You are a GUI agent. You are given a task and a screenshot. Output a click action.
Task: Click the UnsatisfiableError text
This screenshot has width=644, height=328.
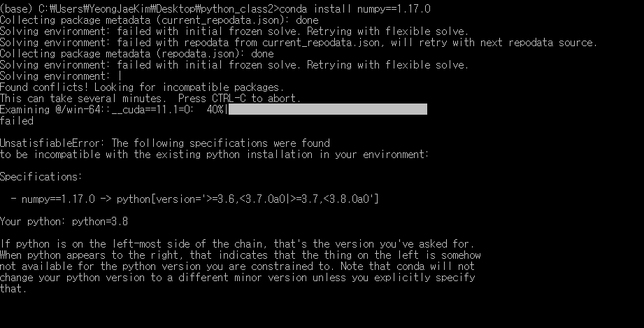click(x=52, y=143)
